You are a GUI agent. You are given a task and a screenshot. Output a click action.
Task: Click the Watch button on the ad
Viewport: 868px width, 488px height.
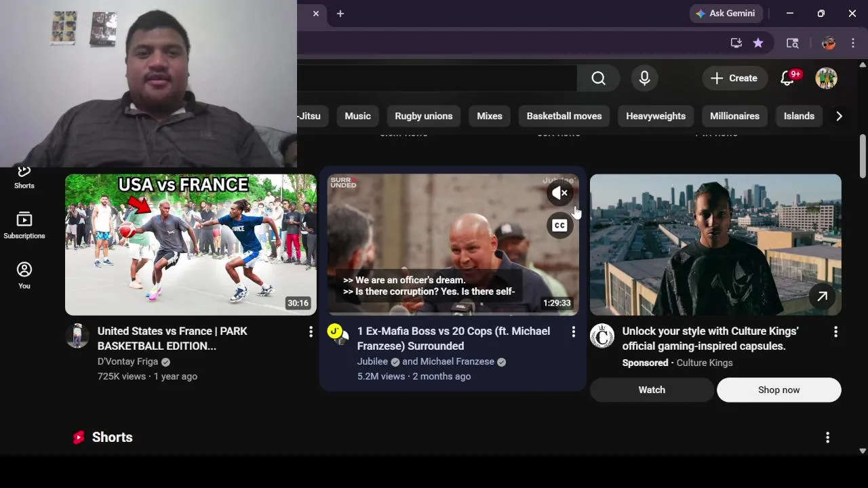652,390
